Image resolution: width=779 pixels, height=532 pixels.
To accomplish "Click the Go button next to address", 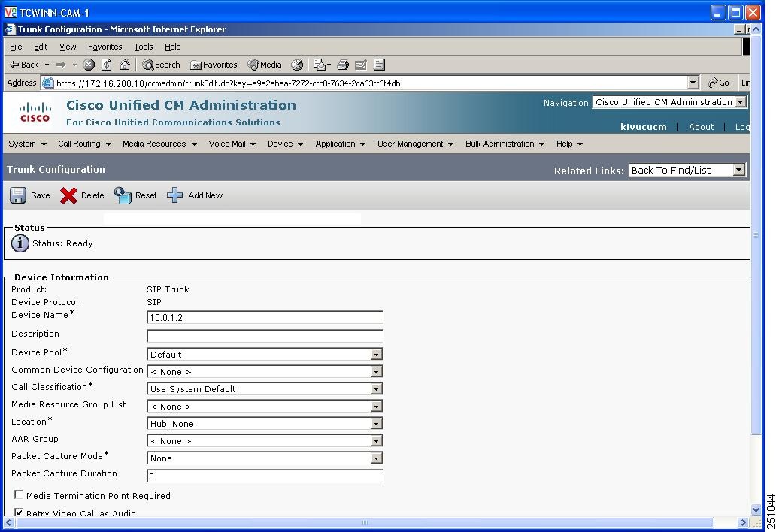I will pos(719,83).
